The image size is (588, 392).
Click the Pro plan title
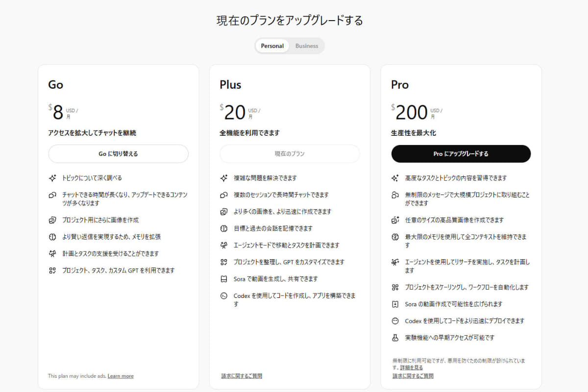(400, 85)
